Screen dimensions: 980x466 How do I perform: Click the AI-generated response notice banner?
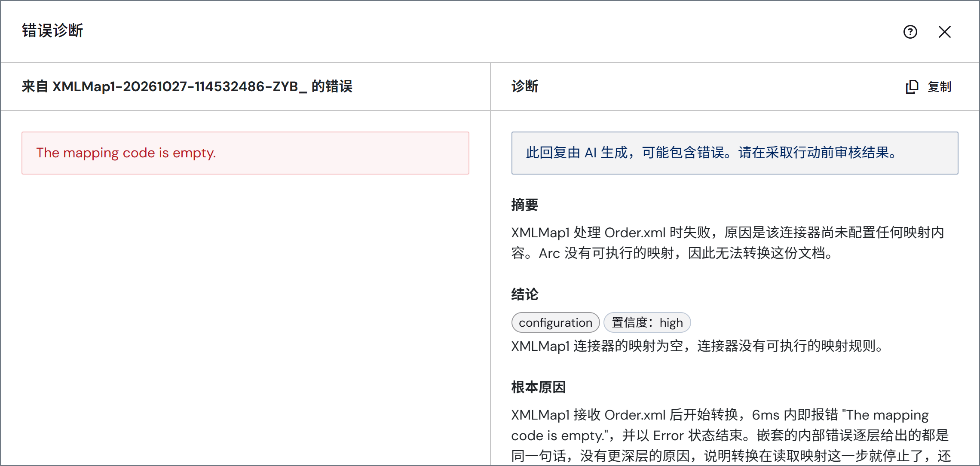pyautogui.click(x=735, y=153)
